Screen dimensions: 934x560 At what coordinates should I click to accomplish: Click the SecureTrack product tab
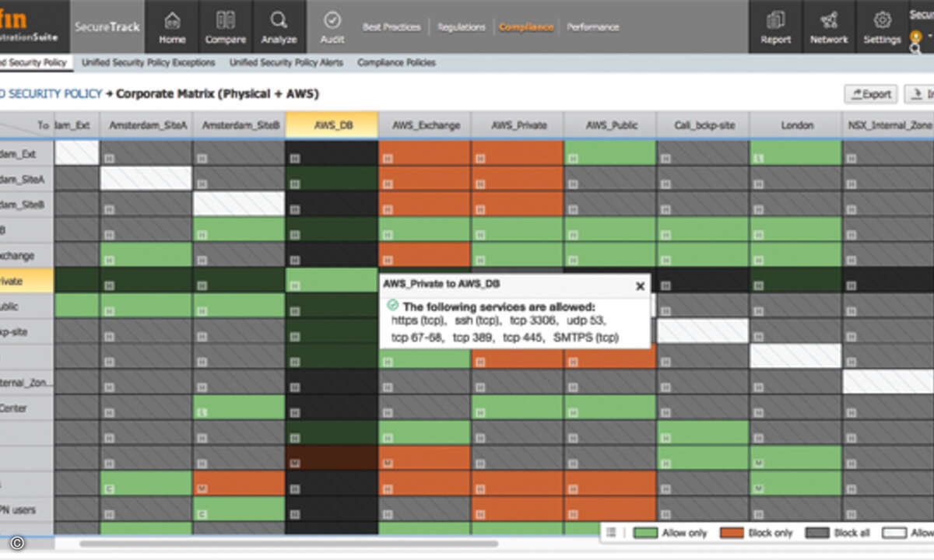[107, 26]
